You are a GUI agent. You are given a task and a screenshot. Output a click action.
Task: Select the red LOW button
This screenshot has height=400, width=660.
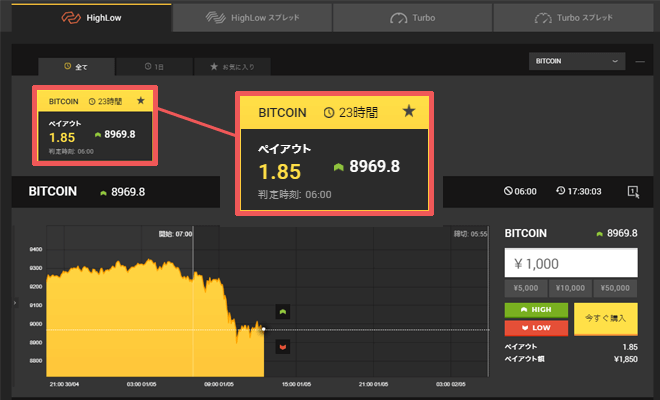click(x=536, y=328)
